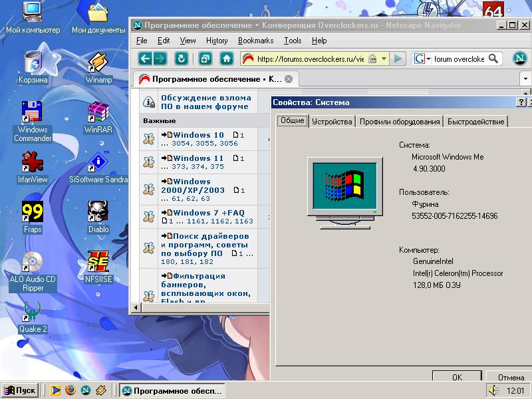Select the Fraps desktop shortcut
This screenshot has height=399, width=532.
pos(33,217)
